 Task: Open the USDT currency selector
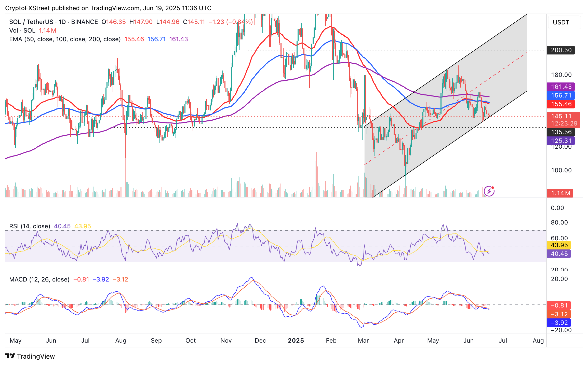pos(564,22)
